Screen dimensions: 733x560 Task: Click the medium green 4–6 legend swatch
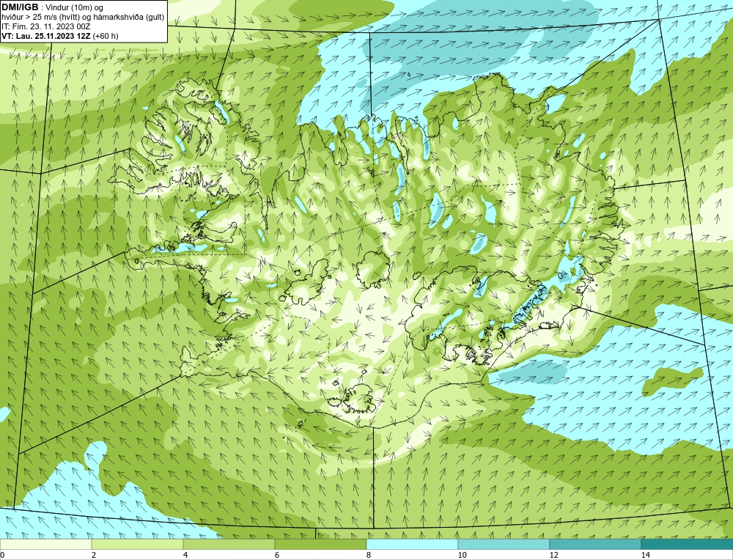pos(229,545)
